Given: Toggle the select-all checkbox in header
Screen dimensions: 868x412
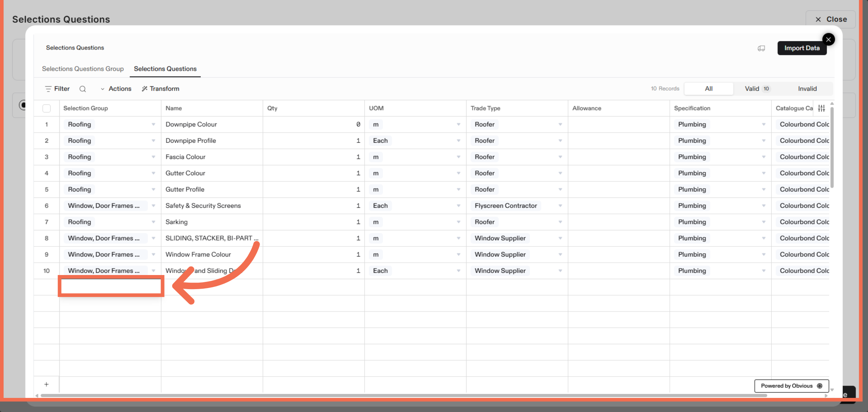Looking at the screenshot, I should pyautogui.click(x=46, y=108).
